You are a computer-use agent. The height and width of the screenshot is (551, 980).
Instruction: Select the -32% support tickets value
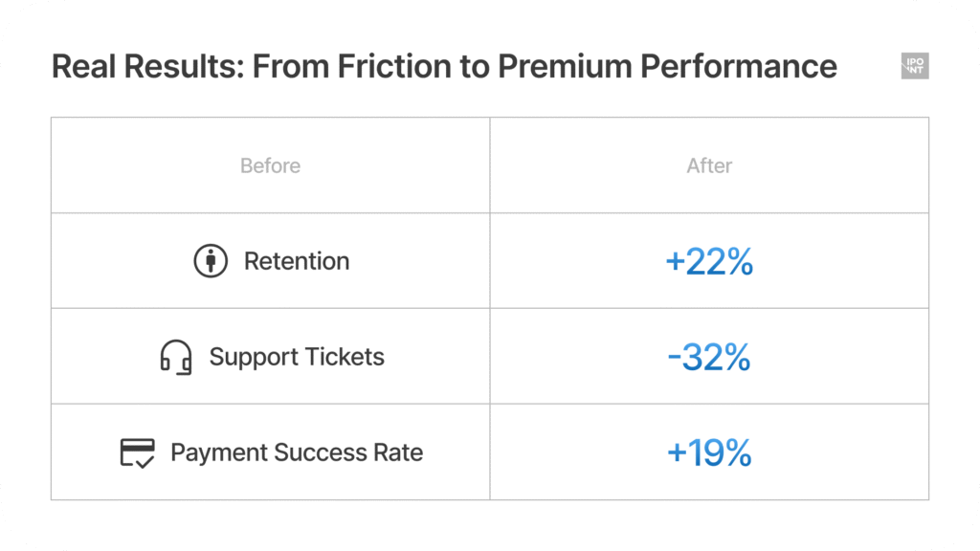point(709,357)
